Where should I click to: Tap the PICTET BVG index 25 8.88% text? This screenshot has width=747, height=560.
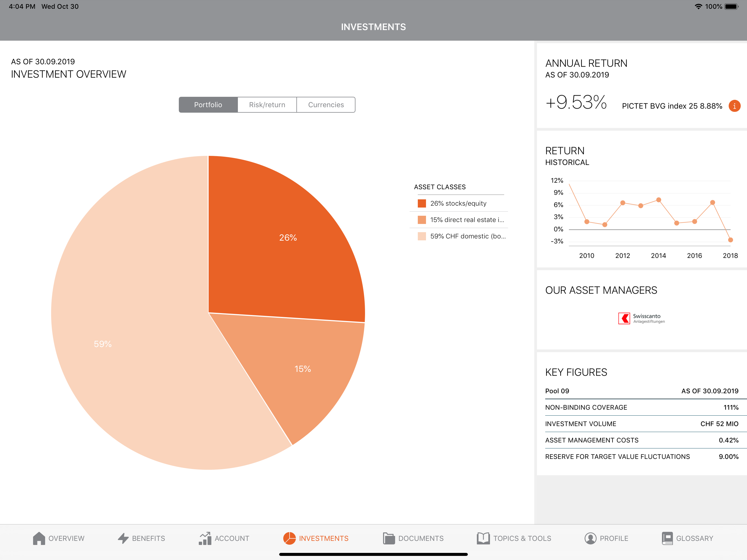click(x=672, y=106)
